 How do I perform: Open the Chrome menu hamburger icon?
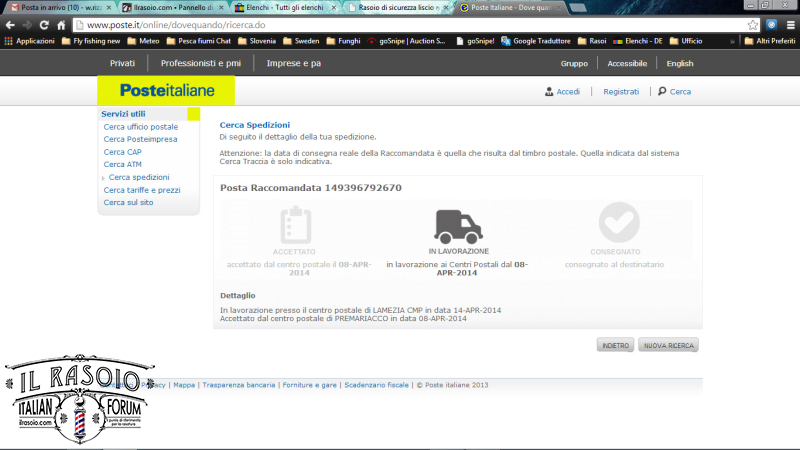point(790,25)
